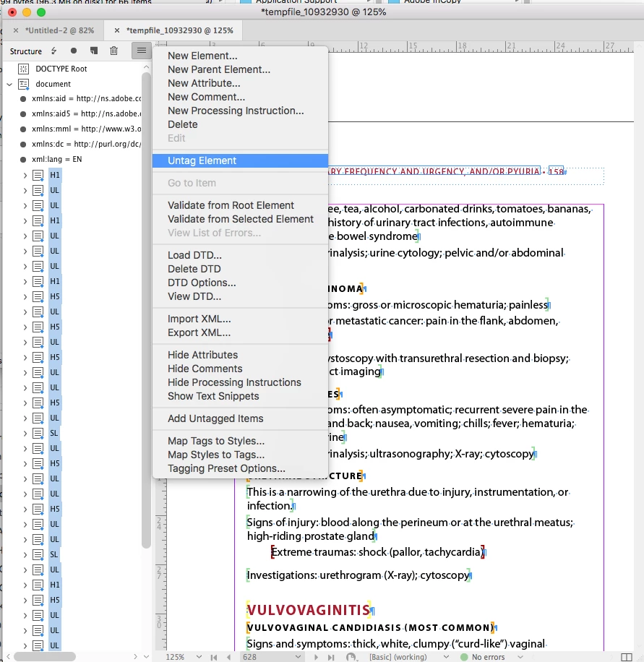644x662 pixels.
Task: Click the trash Delete icon in Structure pane
Action: click(113, 51)
